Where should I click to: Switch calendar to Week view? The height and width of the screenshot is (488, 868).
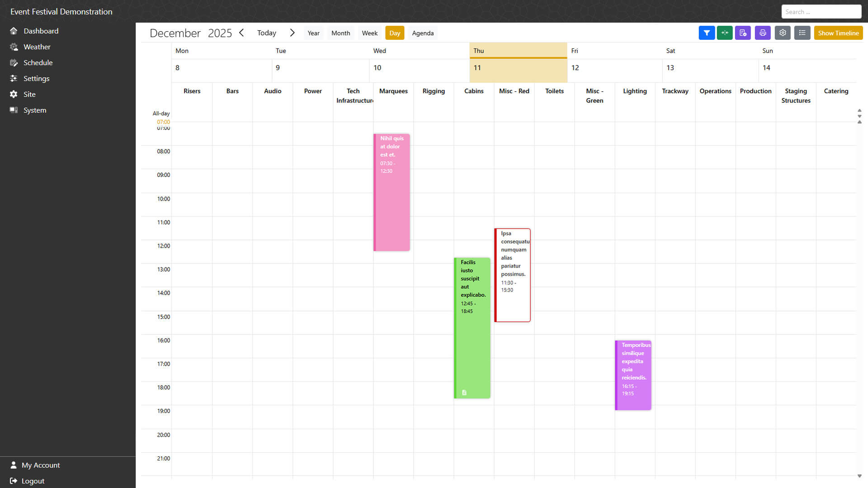369,33
